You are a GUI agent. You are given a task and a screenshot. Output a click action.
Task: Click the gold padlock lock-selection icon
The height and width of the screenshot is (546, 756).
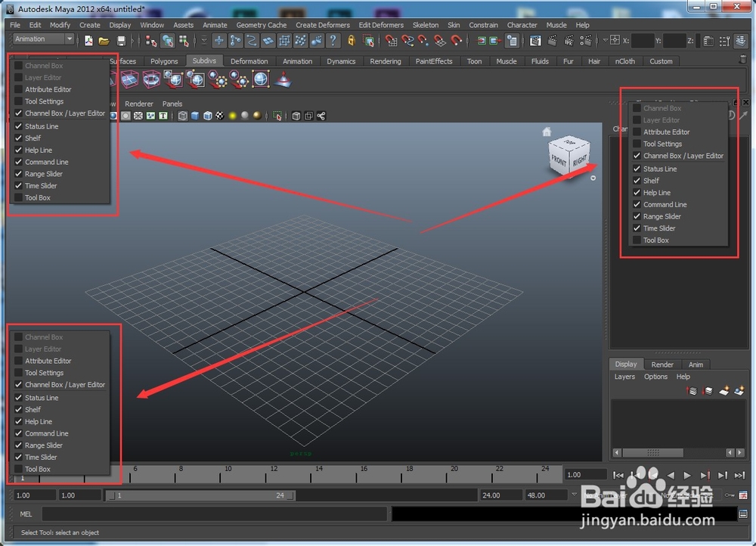(352, 41)
